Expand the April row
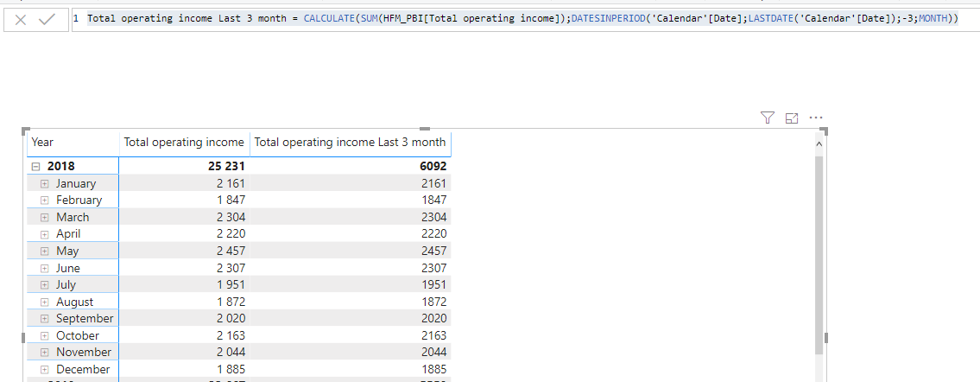This screenshot has width=980, height=382. [44, 234]
